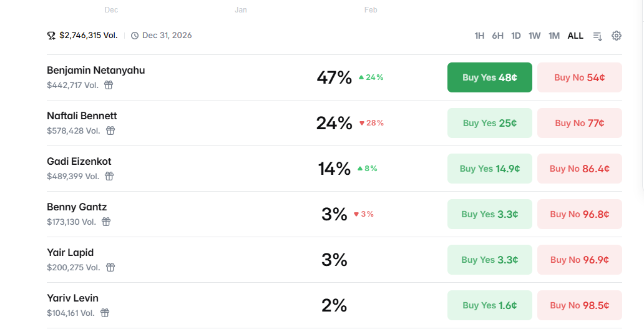644x329 pixels.
Task: Click the trophy icon beside total volume
Action: (51, 36)
